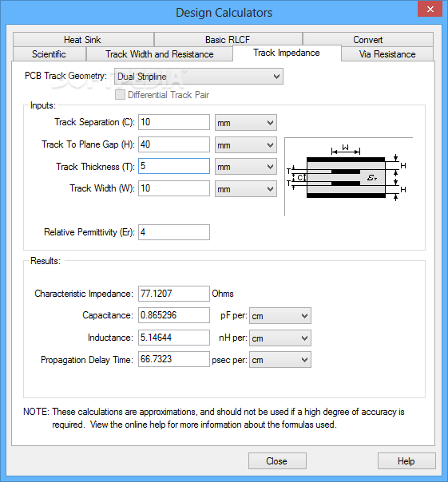
Task: Click the Dual Stripline geometry diagram
Action: tap(349, 176)
